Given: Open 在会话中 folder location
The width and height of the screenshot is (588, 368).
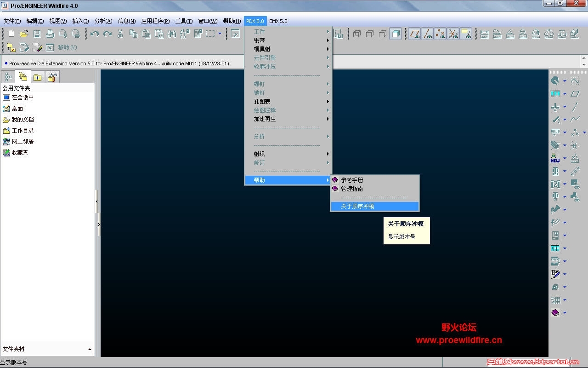Looking at the screenshot, I should (18, 98).
